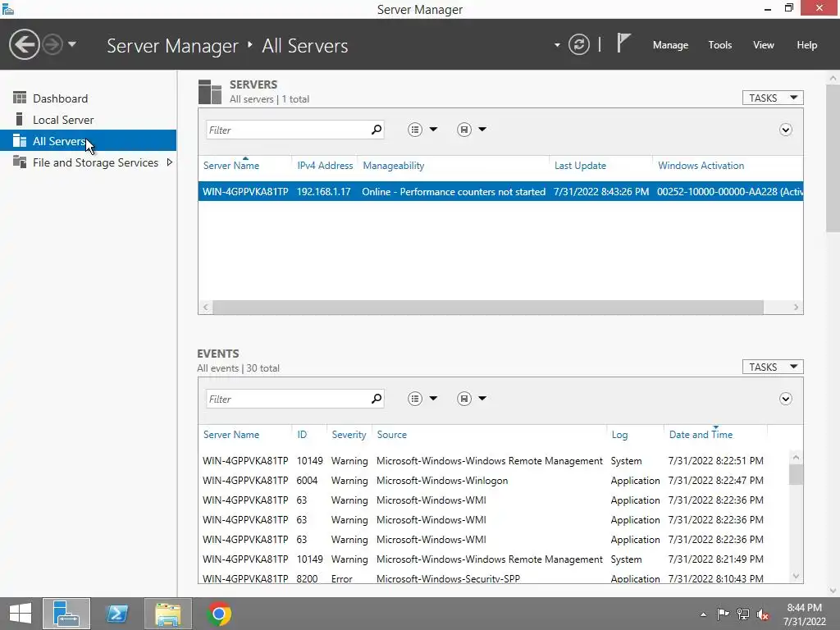
Task: Click the File and Storage Services icon
Action: (x=20, y=162)
